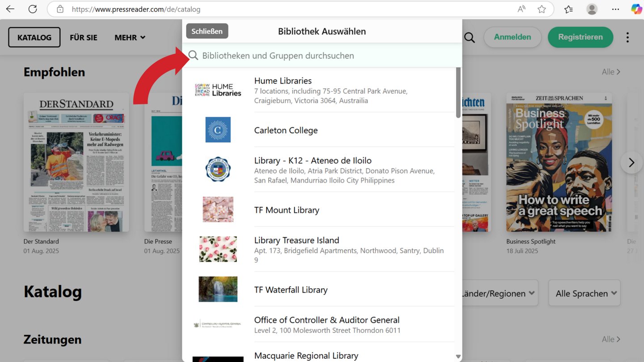644x362 pixels.
Task: Open the Alle Sprachen dropdown
Action: pyautogui.click(x=584, y=293)
